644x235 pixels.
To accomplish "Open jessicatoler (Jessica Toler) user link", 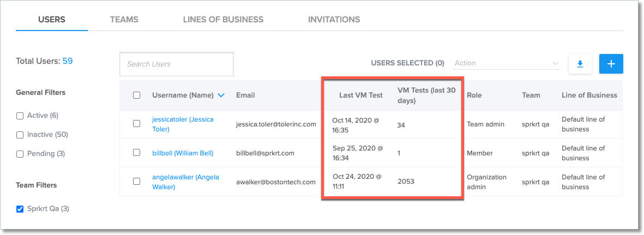I will pos(183,124).
